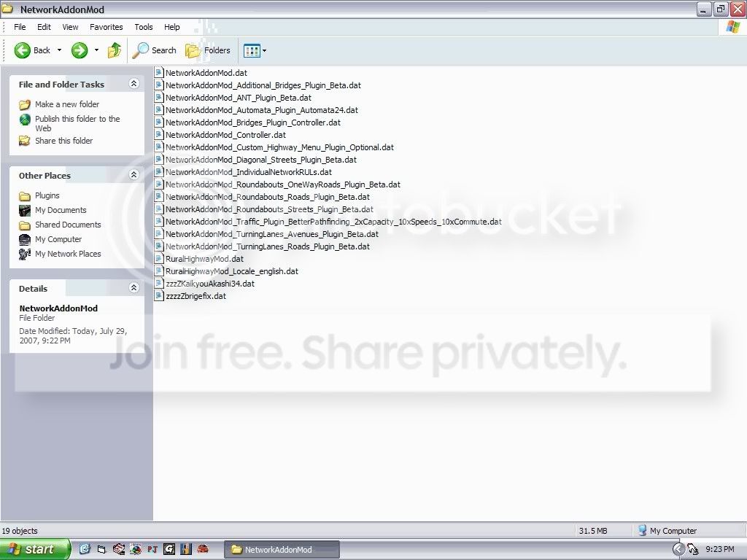
Task: Click the red car Quick Launch icon
Action: click(x=203, y=549)
